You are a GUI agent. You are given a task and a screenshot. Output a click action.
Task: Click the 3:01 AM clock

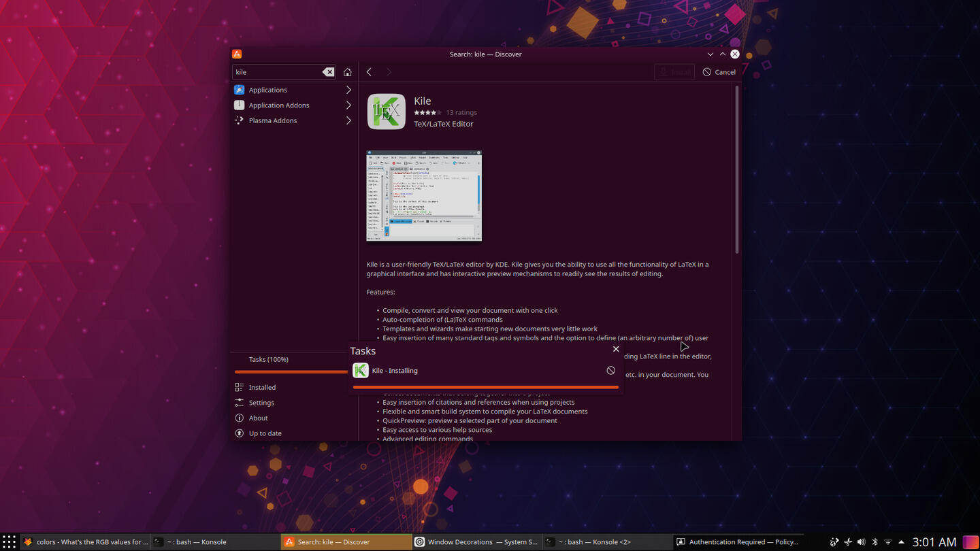(934, 542)
